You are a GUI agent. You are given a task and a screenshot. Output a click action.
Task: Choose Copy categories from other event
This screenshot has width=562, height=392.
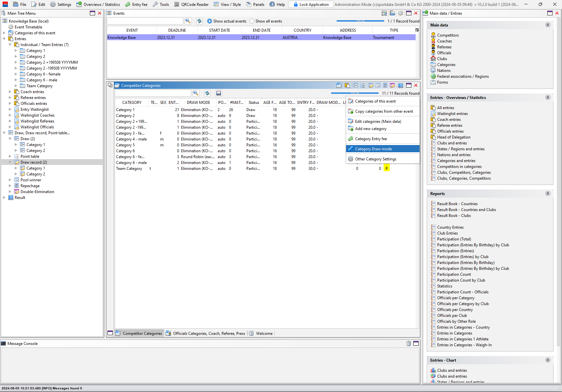[x=383, y=111]
